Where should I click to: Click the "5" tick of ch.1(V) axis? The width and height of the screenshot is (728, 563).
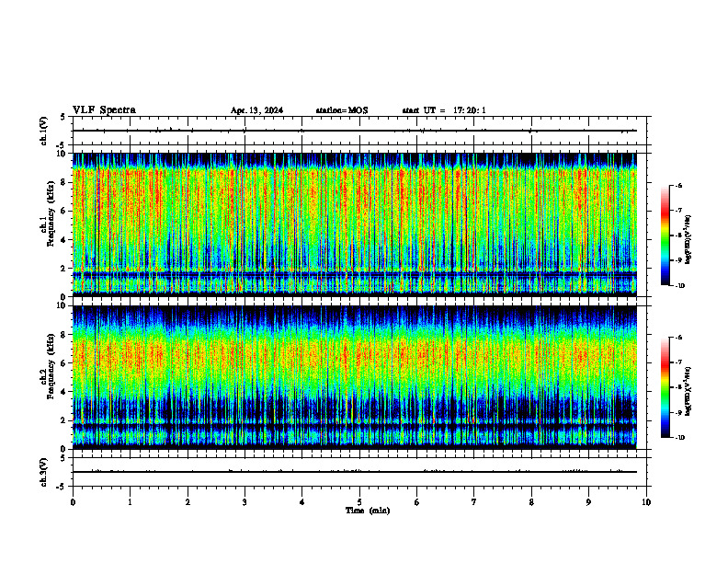pos(64,117)
